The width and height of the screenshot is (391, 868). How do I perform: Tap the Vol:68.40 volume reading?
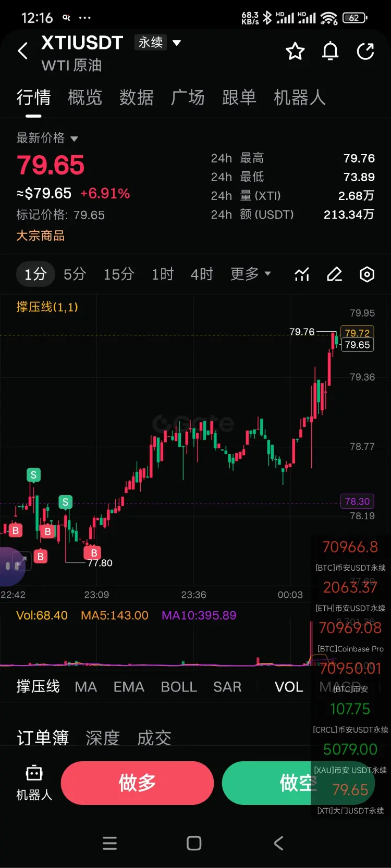(42, 615)
